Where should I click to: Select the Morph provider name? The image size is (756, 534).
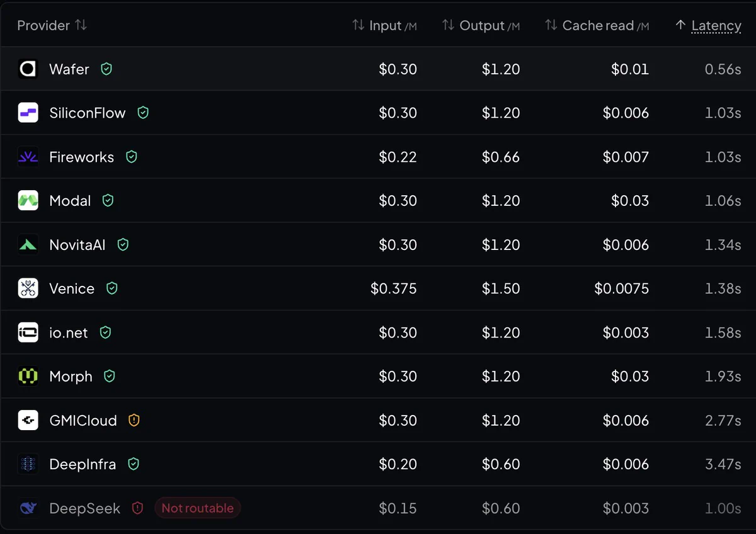click(71, 376)
